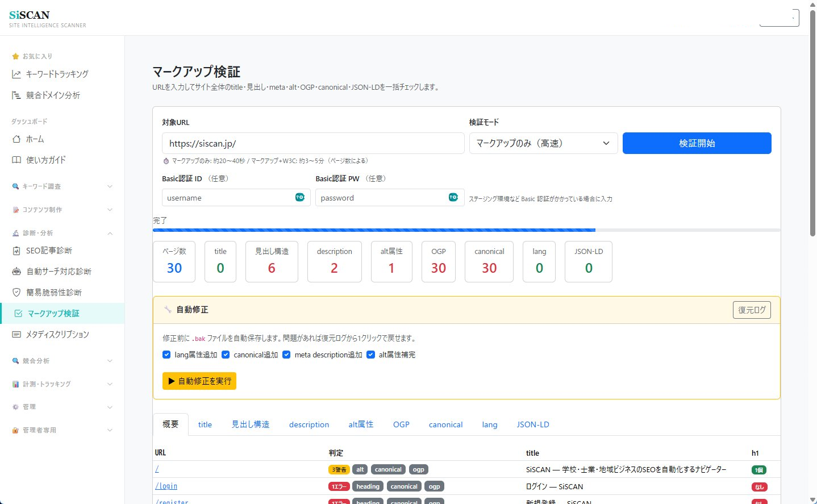Screen dimensions: 817x504
Task: Click the keyword tracking chart icon
Action: [16, 74]
